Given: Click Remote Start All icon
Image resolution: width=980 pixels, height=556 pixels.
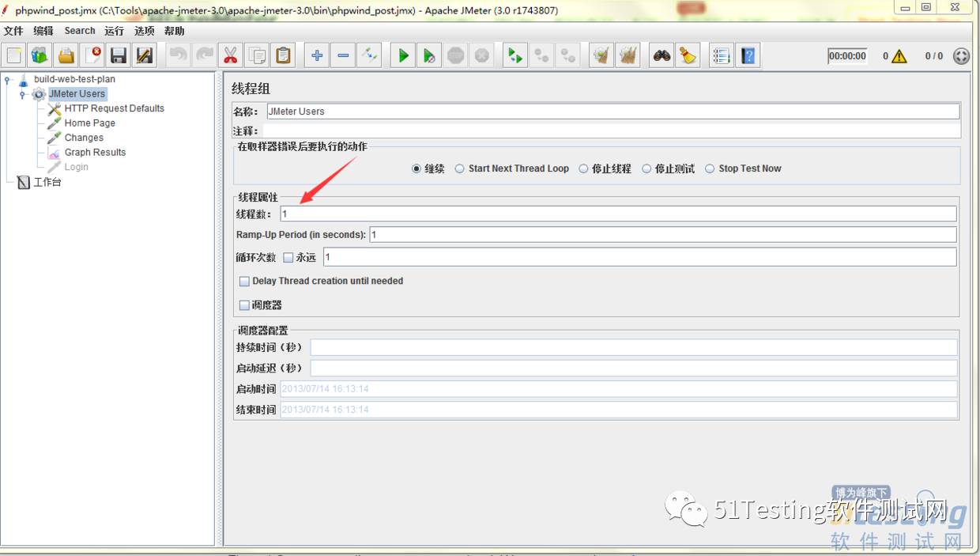Looking at the screenshot, I should tap(515, 55).
